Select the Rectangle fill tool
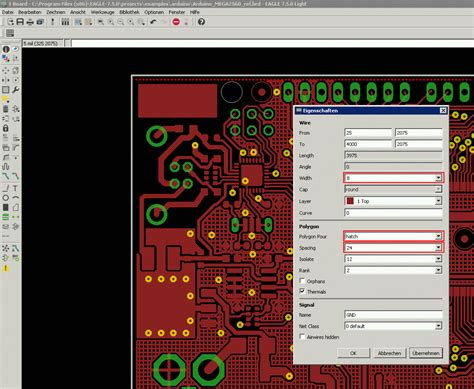Screen dimensions: 474x389 coord(6,207)
